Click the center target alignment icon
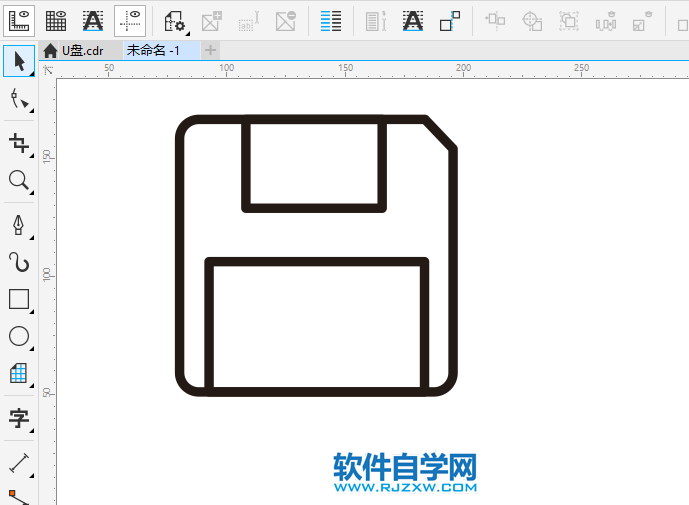 click(532, 21)
